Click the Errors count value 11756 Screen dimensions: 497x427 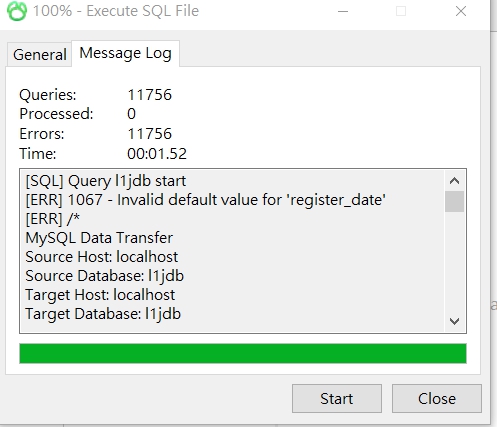coord(150,134)
